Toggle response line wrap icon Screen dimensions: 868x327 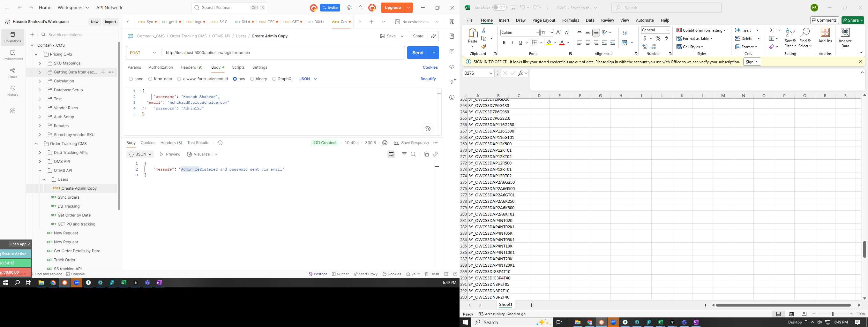coord(391,154)
